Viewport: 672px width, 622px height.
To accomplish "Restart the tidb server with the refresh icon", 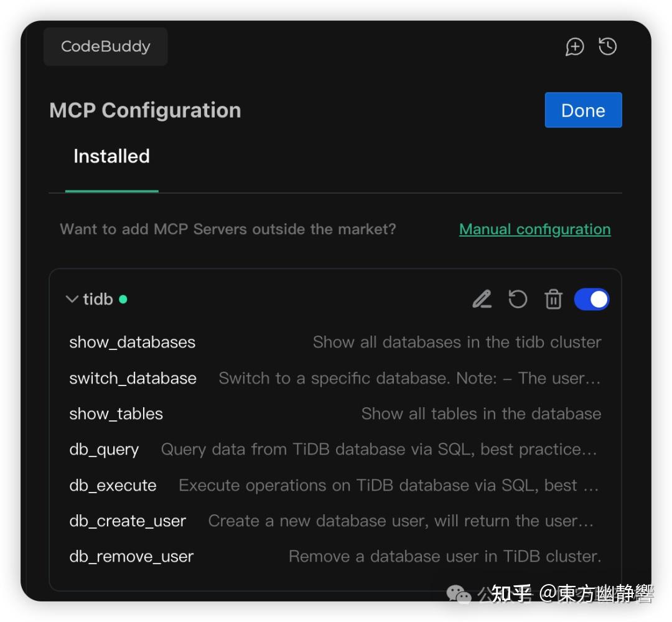I will [518, 299].
